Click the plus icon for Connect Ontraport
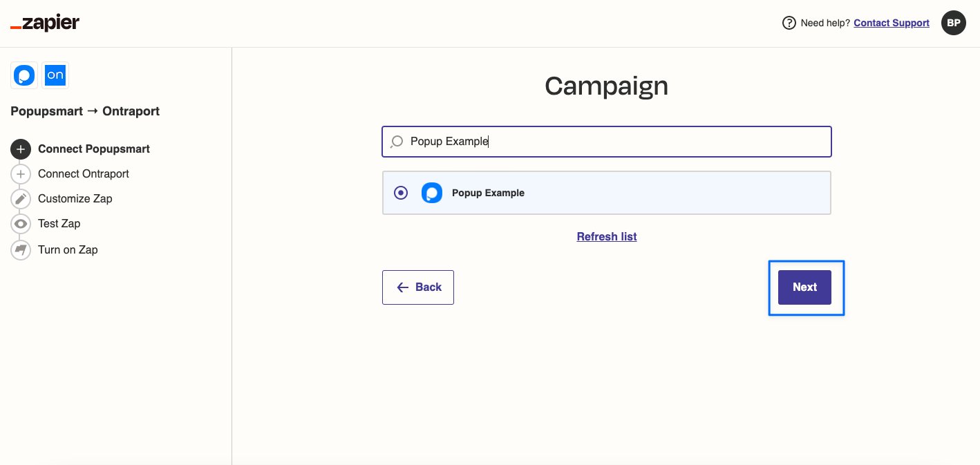Image resolution: width=980 pixels, height=465 pixels. [x=21, y=174]
